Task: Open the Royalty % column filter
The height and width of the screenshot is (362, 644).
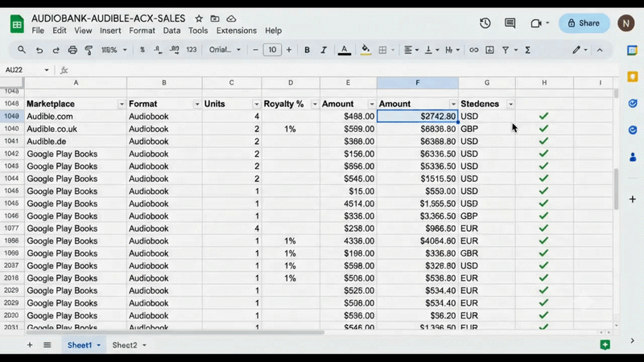Action: 315,104
